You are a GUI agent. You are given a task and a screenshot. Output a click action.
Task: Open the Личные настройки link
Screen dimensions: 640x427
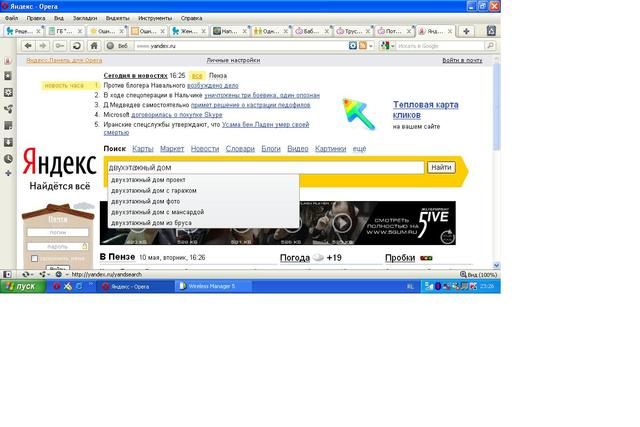tap(233, 60)
